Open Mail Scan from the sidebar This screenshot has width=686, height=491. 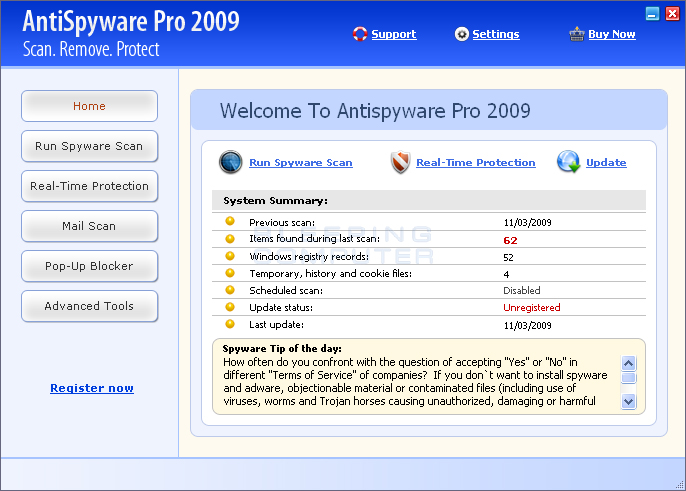(x=89, y=226)
